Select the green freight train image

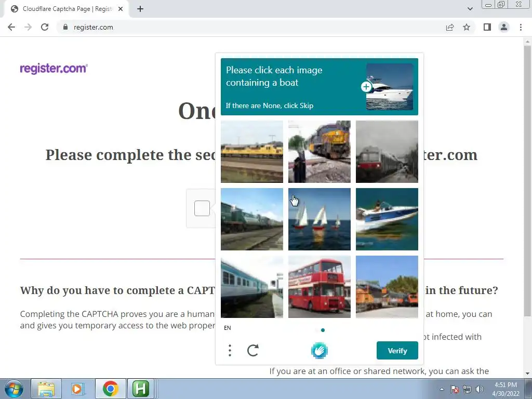tap(252, 219)
